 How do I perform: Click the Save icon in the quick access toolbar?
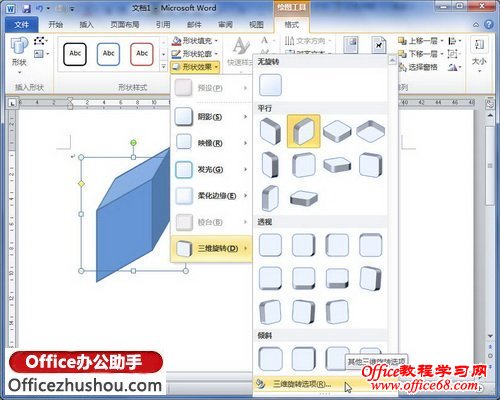pos(26,8)
